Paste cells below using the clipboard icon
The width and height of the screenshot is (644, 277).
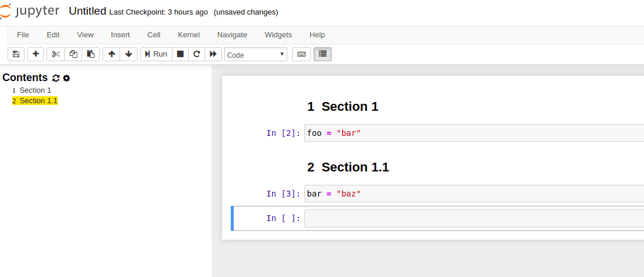click(x=91, y=54)
